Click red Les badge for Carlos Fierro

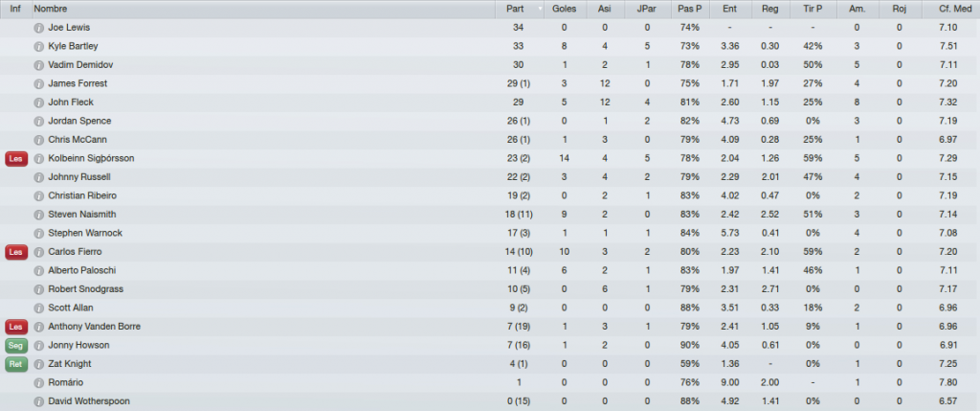coord(16,252)
